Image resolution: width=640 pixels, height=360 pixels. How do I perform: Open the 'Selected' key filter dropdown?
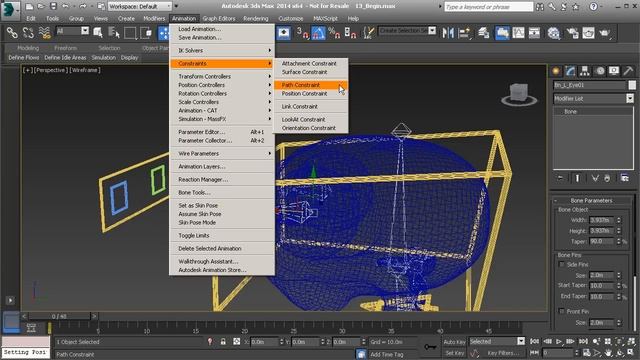[497, 341]
